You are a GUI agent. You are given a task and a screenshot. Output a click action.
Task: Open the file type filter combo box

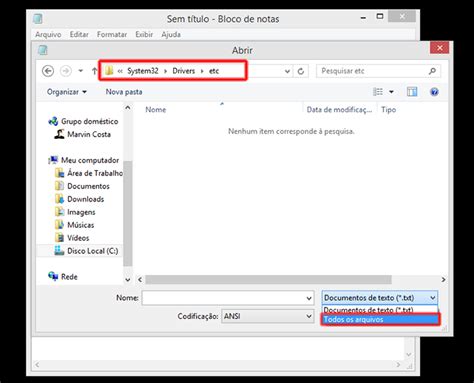[380, 298]
